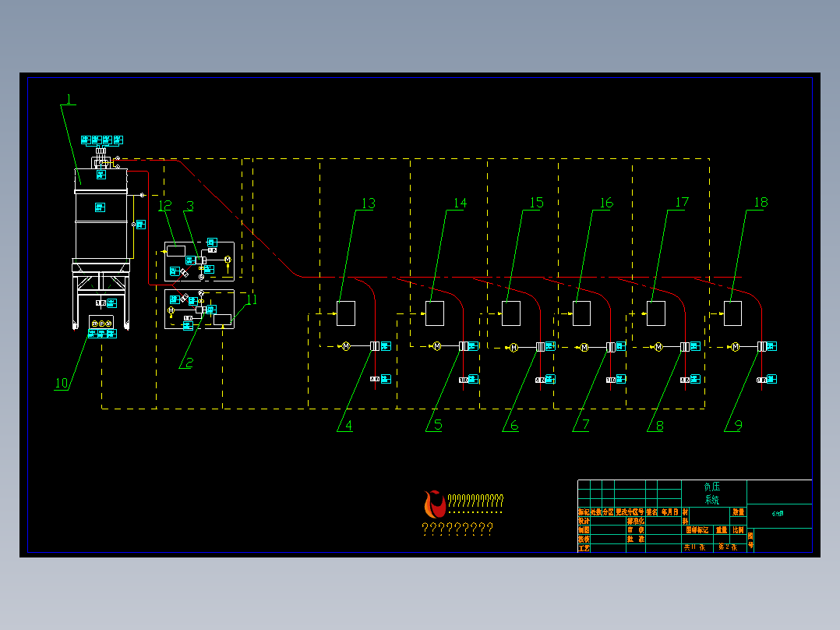The height and width of the screenshot is (630, 840).
Task: Select valve symbol pointed to by callout 4
Action: tap(375, 346)
